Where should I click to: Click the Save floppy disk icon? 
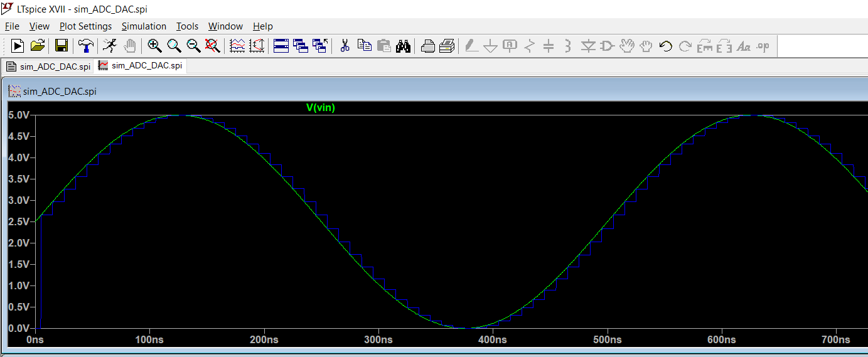(x=61, y=46)
